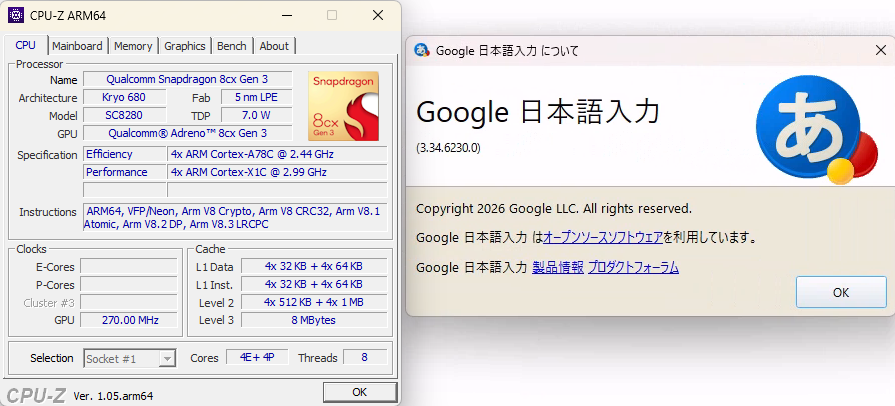Click the Google Japanese Input title bar icon
The height and width of the screenshot is (406, 895).
[422, 50]
